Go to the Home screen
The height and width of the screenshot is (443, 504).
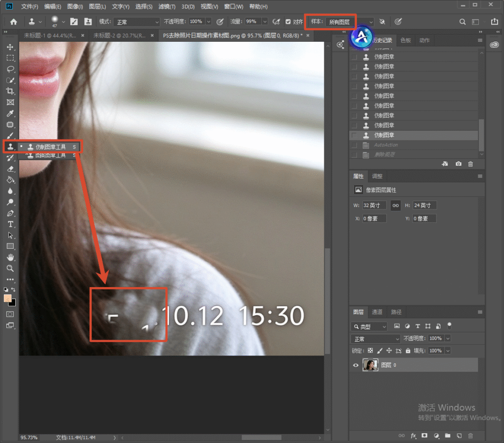point(13,22)
